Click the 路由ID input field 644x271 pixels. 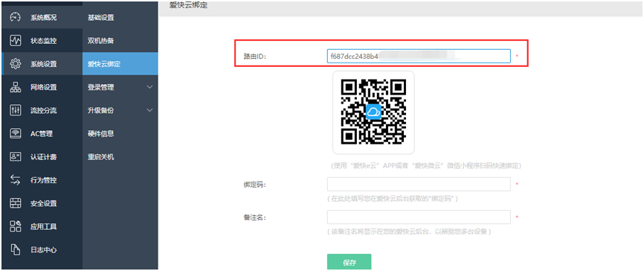point(419,56)
